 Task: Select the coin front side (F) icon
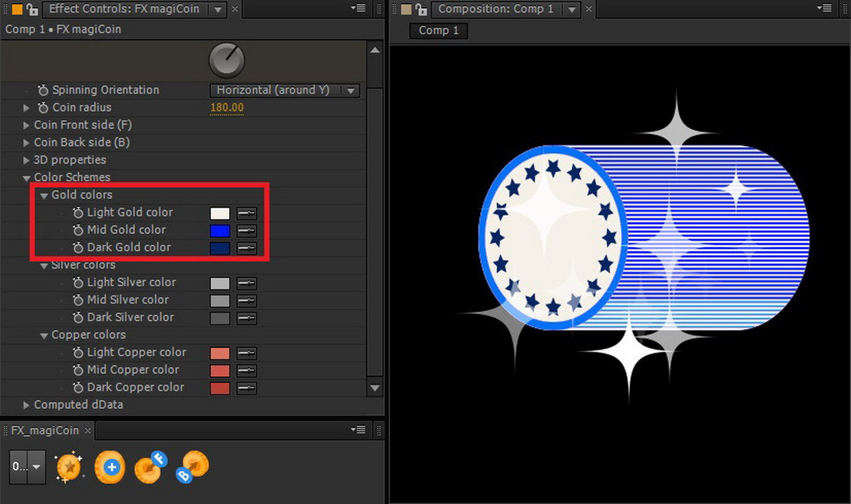tap(150, 467)
